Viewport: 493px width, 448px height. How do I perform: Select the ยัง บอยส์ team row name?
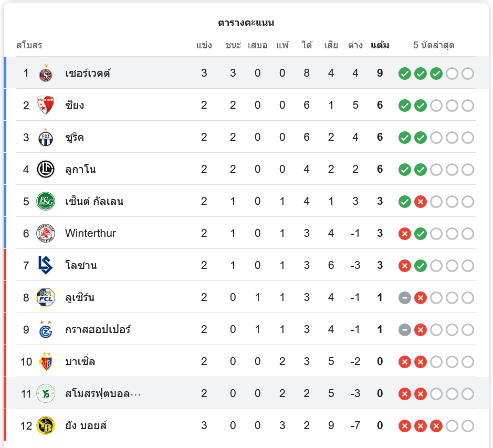click(x=86, y=425)
